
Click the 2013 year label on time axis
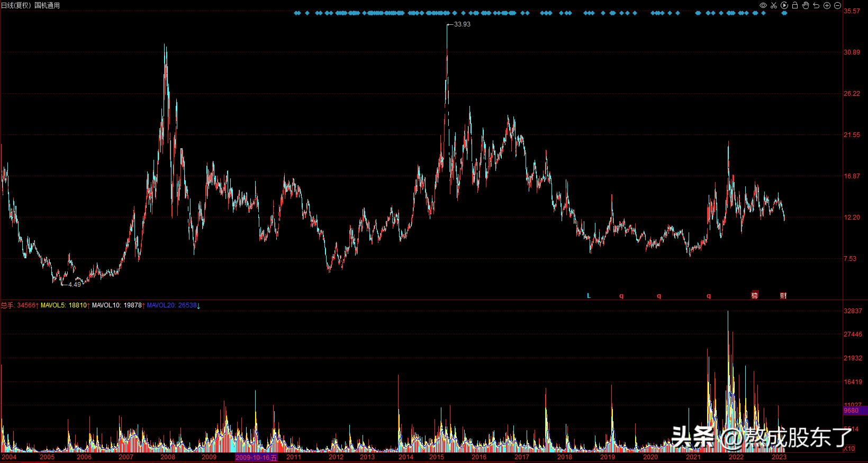[x=367, y=457]
